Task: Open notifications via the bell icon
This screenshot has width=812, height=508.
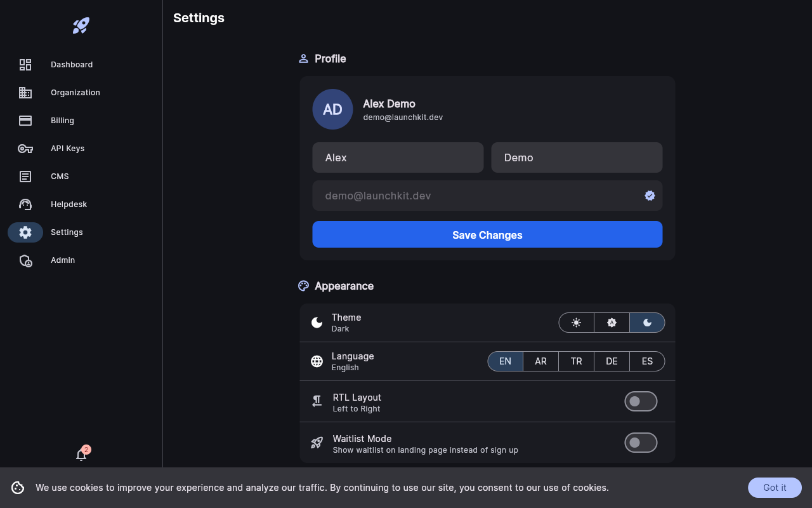Action: 81,455
